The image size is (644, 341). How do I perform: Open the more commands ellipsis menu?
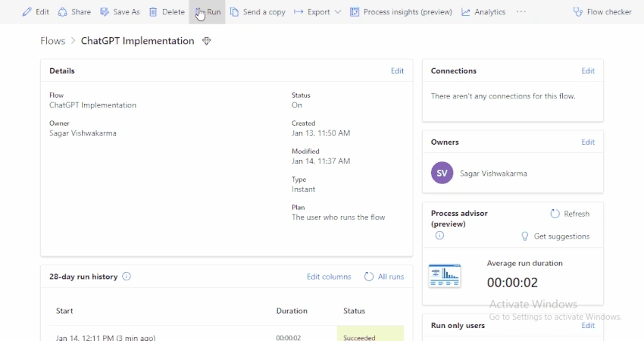(521, 11)
